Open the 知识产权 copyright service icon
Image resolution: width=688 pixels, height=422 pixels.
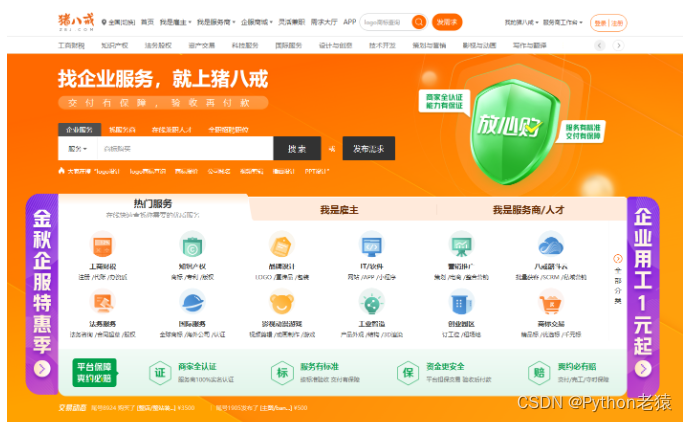[x=192, y=245]
